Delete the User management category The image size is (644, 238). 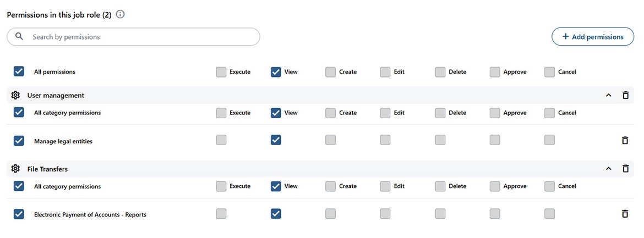click(x=625, y=95)
